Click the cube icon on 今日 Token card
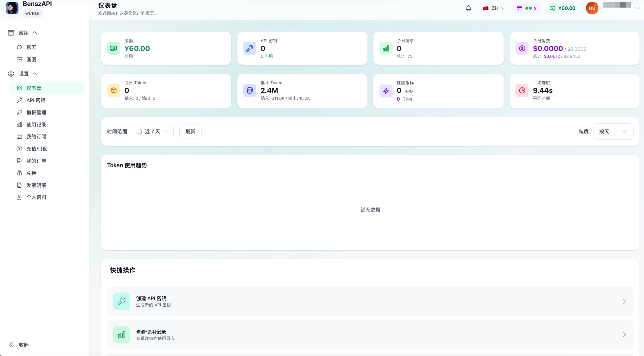Image resolution: width=644 pixels, height=356 pixels. 114,90
